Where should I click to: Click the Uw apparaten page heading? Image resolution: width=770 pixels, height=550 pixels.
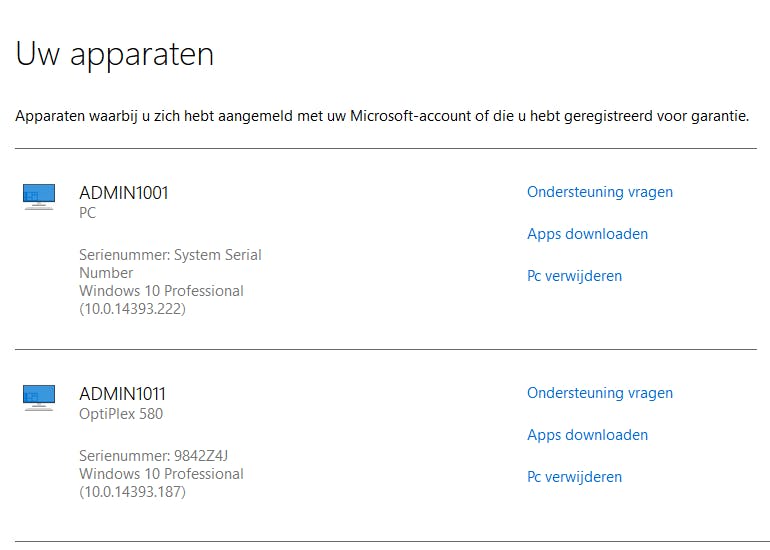click(x=115, y=54)
